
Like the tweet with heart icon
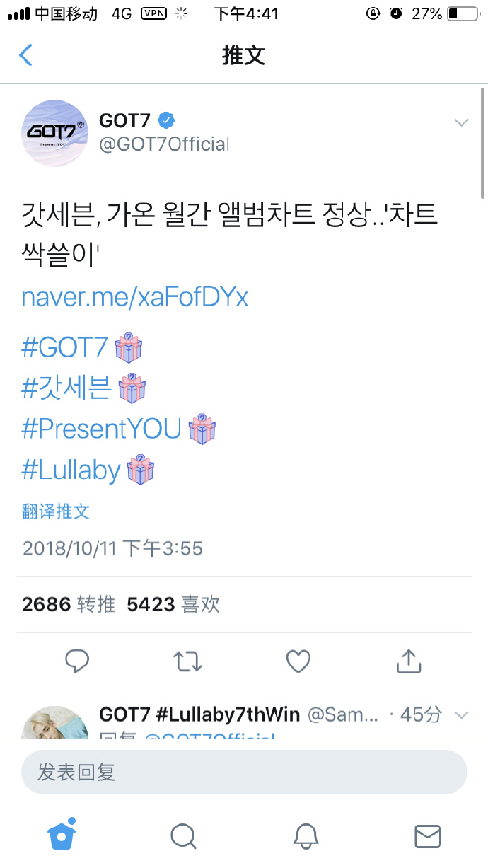[x=298, y=661]
